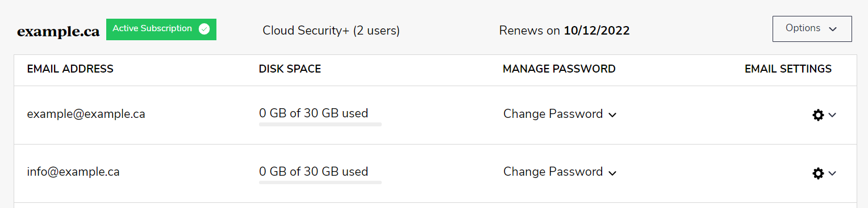The width and height of the screenshot is (868, 208).
Task: Click the MANAGE PASSWORD column header
Action: click(559, 69)
